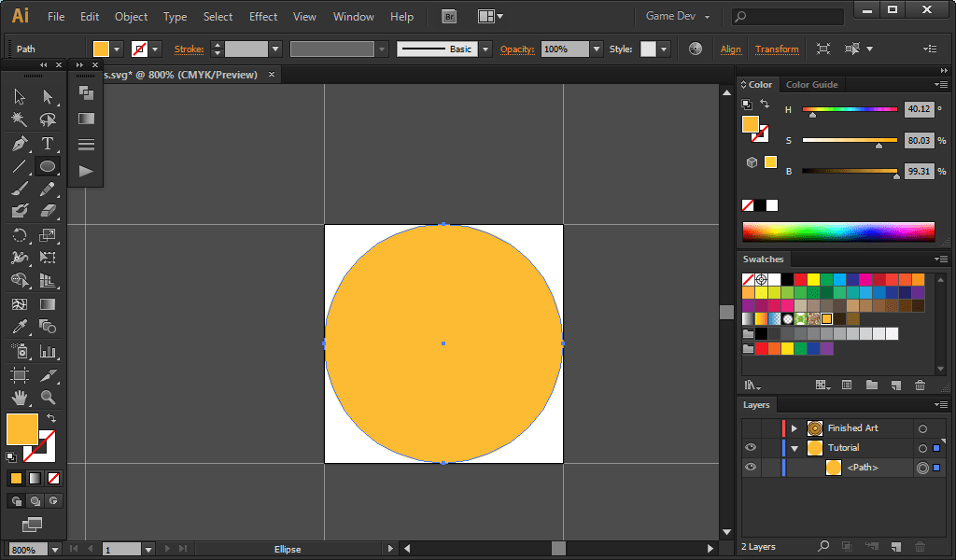Select the Paintbrush tool
This screenshot has height=560, width=956.
[21, 189]
